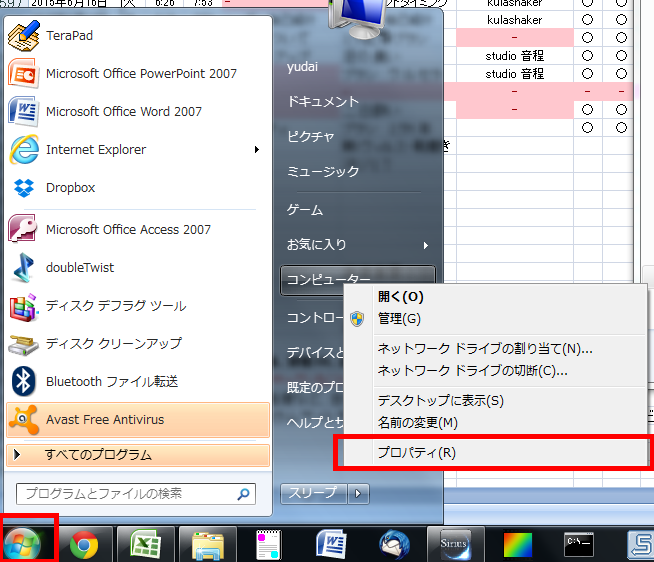Open ゲーム folder

coord(305,210)
